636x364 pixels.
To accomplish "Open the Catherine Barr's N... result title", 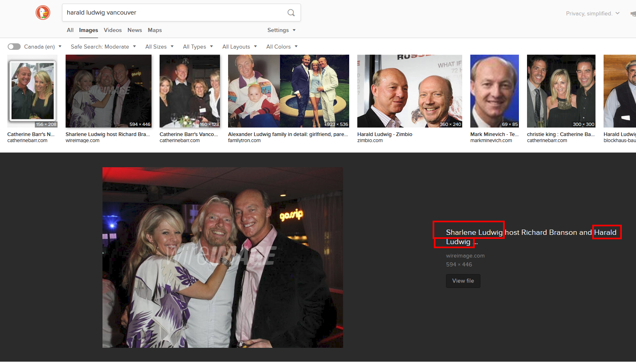I will point(31,134).
